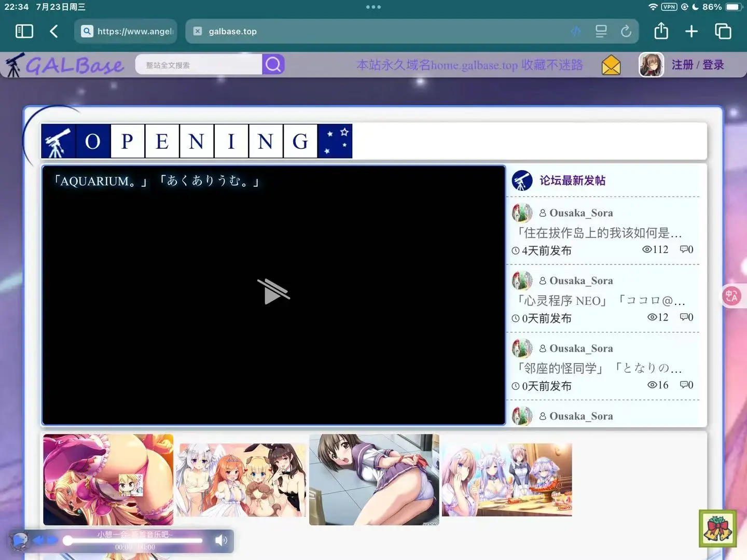
Task: Open the galbase.top address bar
Action: 411,31
